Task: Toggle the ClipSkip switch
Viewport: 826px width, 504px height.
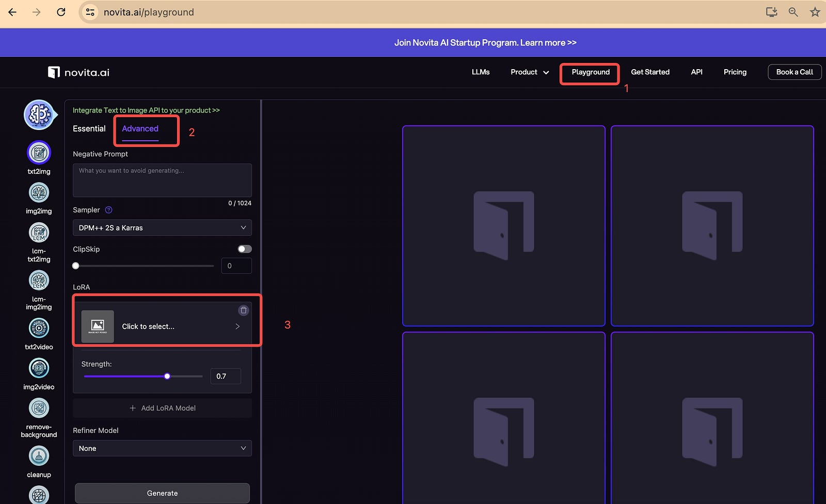Action: coord(245,249)
